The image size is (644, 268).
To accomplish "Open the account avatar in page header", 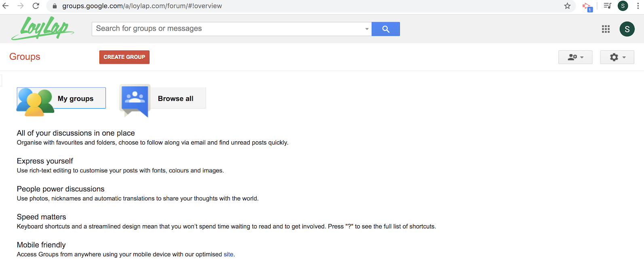I will 627,29.
